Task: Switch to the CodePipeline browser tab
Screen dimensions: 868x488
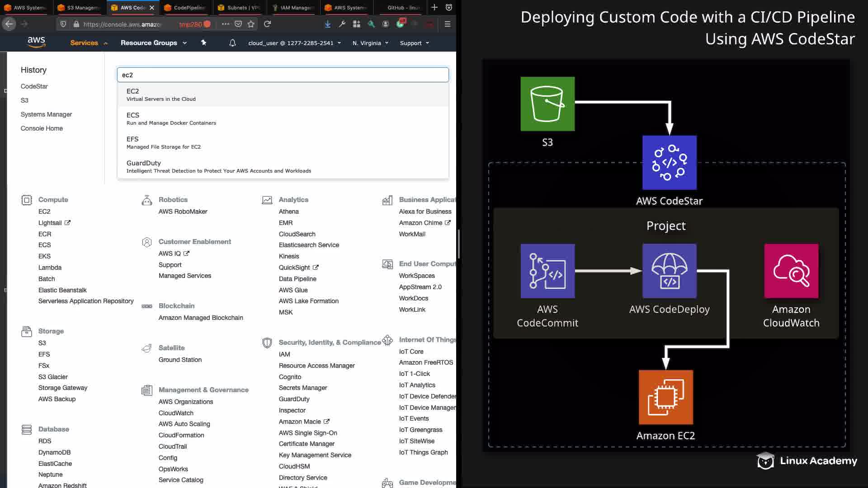Action: (x=184, y=7)
